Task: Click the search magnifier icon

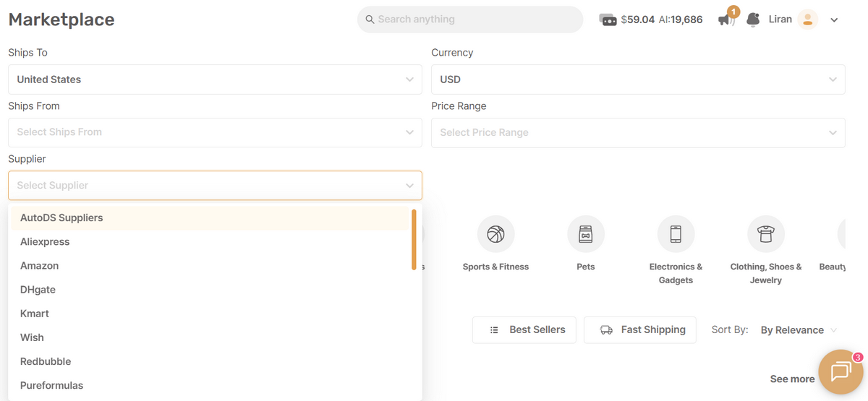Action: 370,20
